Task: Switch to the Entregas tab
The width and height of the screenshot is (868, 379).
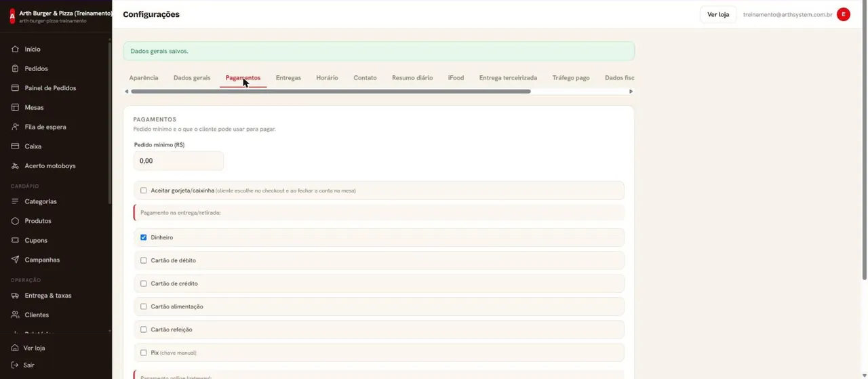Action: [288, 78]
